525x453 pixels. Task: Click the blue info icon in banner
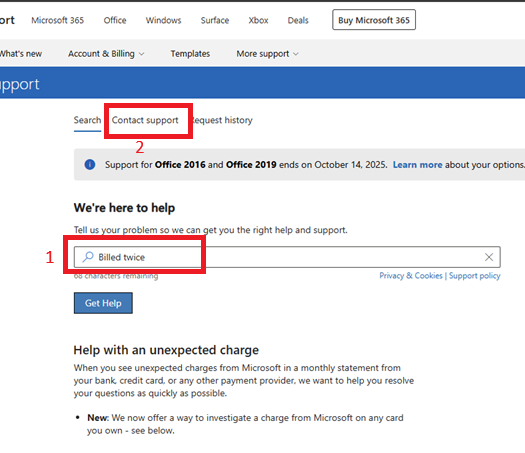[90, 164]
